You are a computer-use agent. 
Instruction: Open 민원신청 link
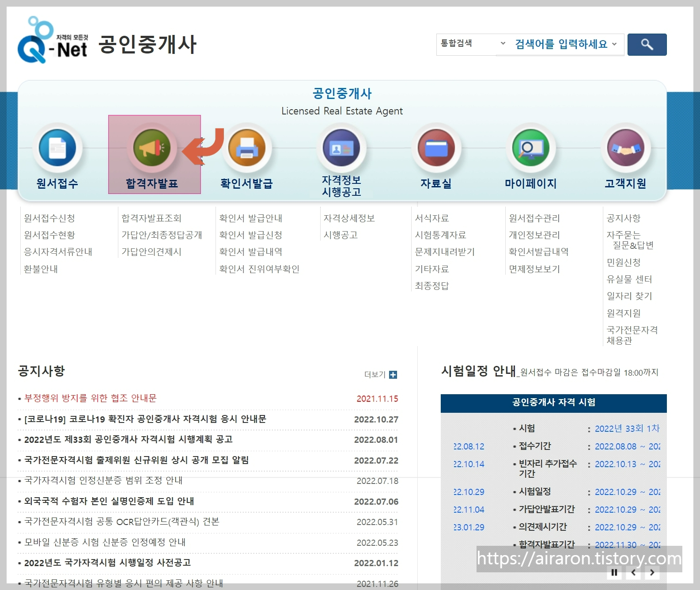point(624,262)
